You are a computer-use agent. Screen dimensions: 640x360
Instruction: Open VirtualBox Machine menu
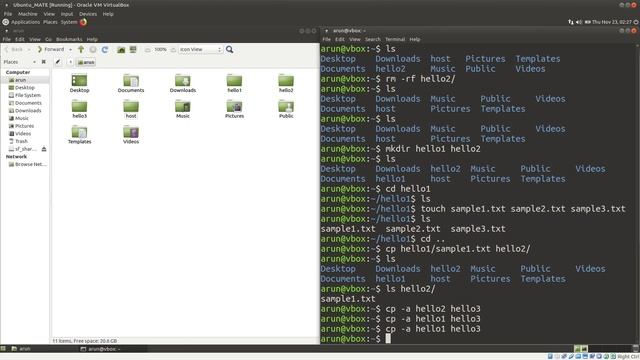[x=27, y=14]
